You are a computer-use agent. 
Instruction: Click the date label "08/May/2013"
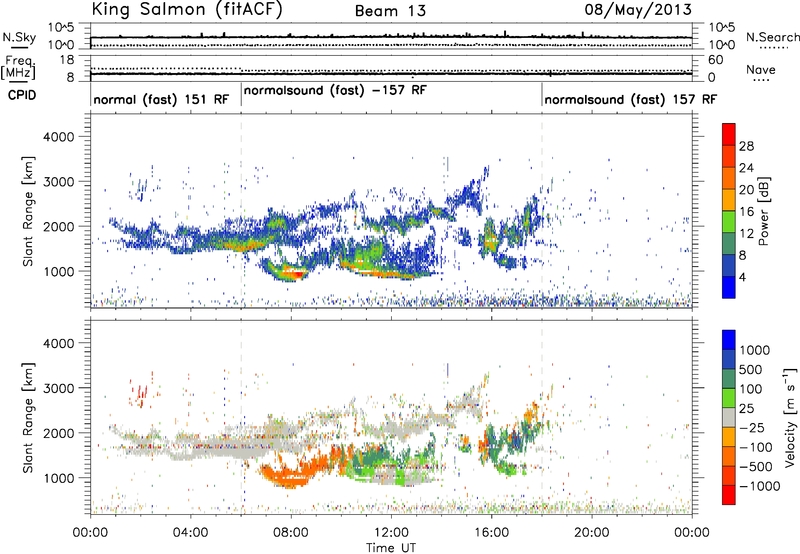tap(638, 9)
